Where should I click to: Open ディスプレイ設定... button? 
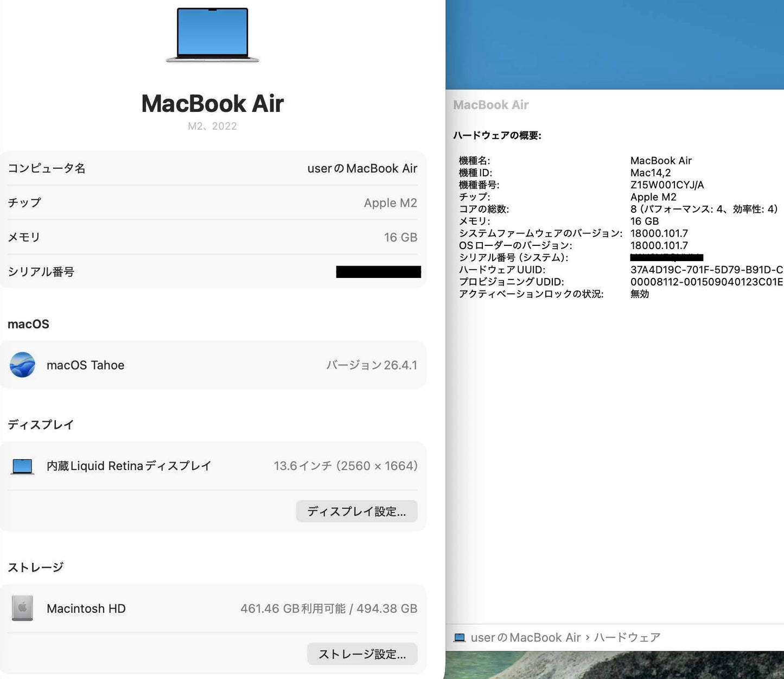(356, 511)
